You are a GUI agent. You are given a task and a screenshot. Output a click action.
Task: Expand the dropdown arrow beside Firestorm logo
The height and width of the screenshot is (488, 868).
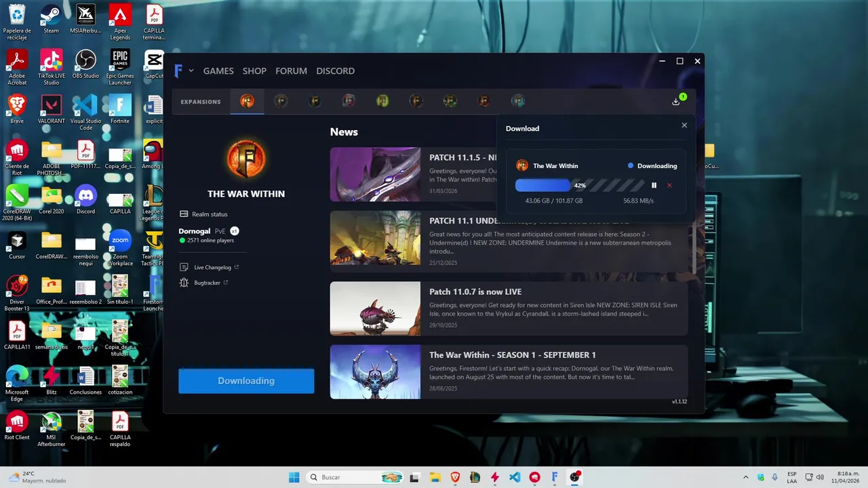tap(191, 70)
